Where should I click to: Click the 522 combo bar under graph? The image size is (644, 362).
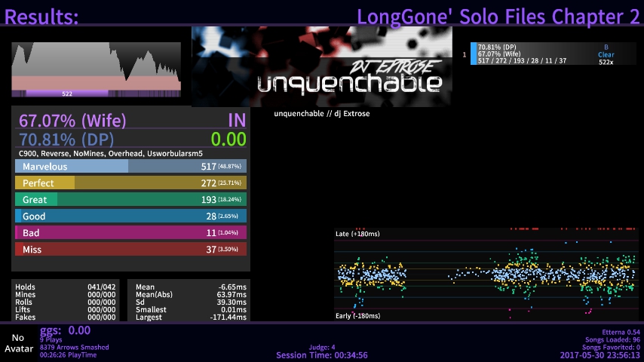(67, 94)
